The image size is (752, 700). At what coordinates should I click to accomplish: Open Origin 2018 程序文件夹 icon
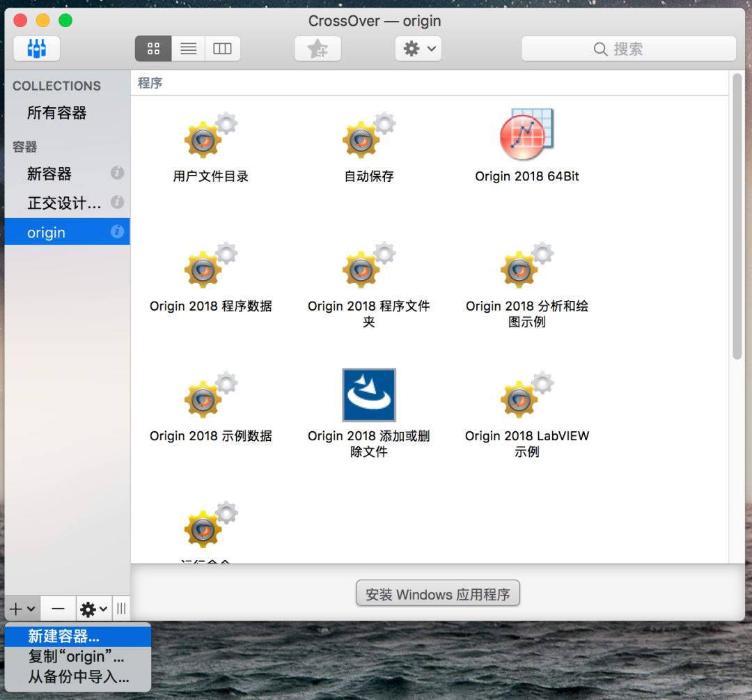point(369,265)
